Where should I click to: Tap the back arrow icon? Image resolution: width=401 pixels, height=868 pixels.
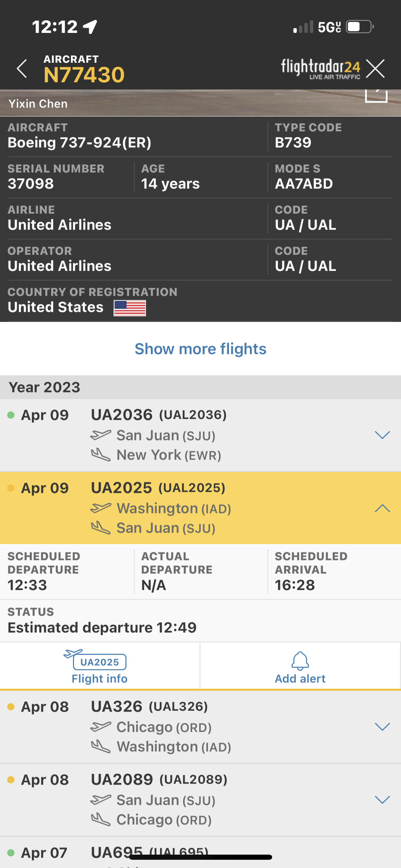(x=22, y=69)
